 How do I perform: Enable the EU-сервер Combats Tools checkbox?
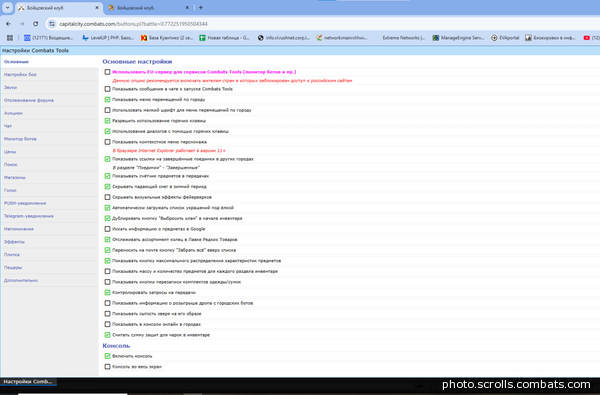[x=108, y=72]
